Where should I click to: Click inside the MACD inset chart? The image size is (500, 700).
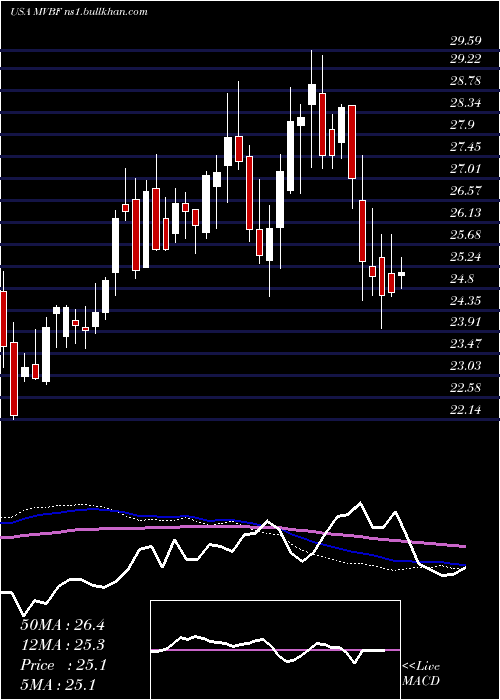point(275,650)
